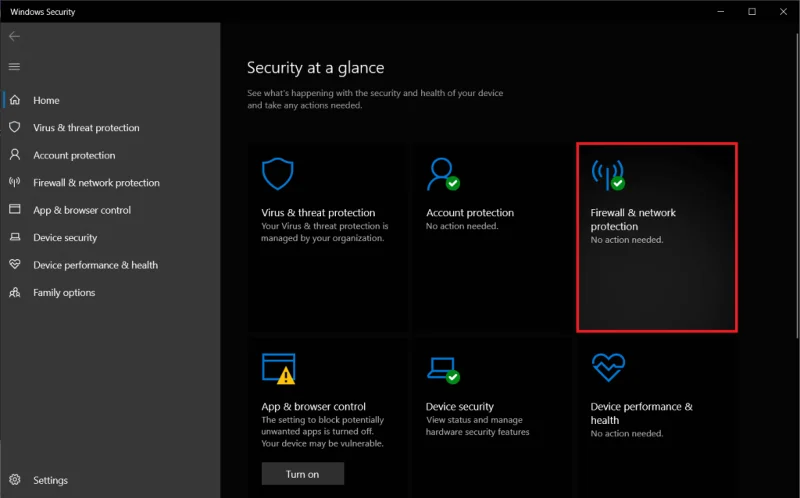
Task: Open Virus & threat protection sidebar item
Action: tap(86, 128)
